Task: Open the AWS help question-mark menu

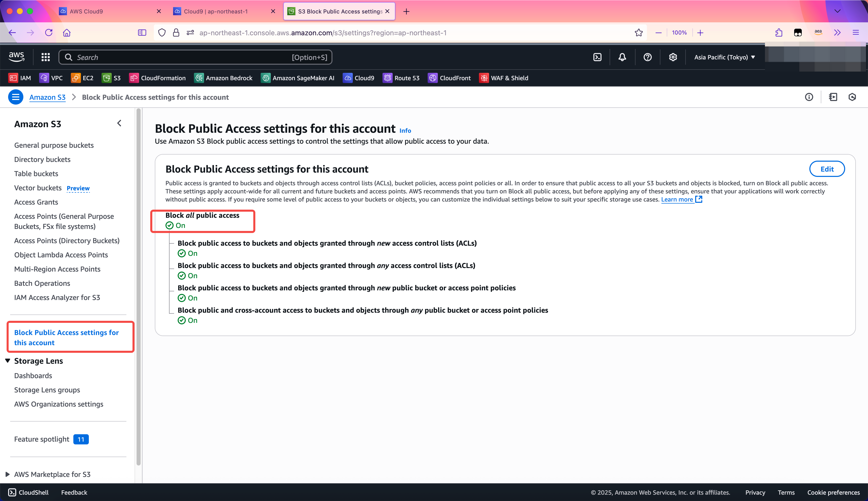Action: coord(647,57)
